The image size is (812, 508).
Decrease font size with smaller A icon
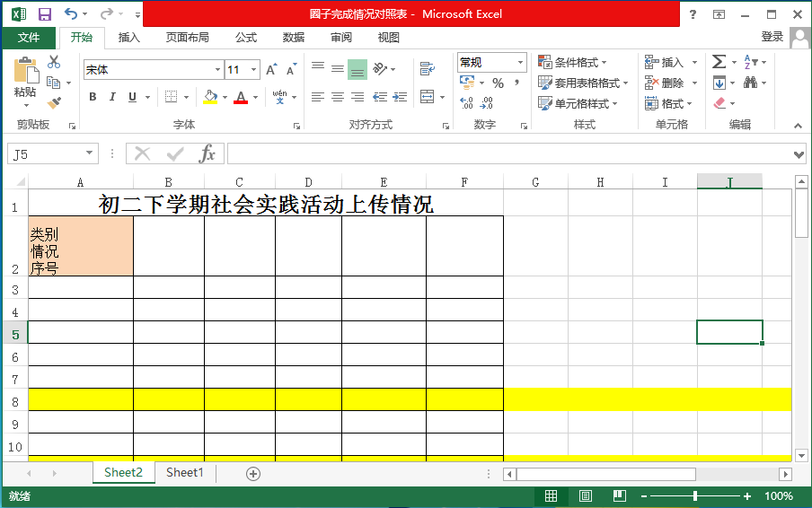(291, 69)
